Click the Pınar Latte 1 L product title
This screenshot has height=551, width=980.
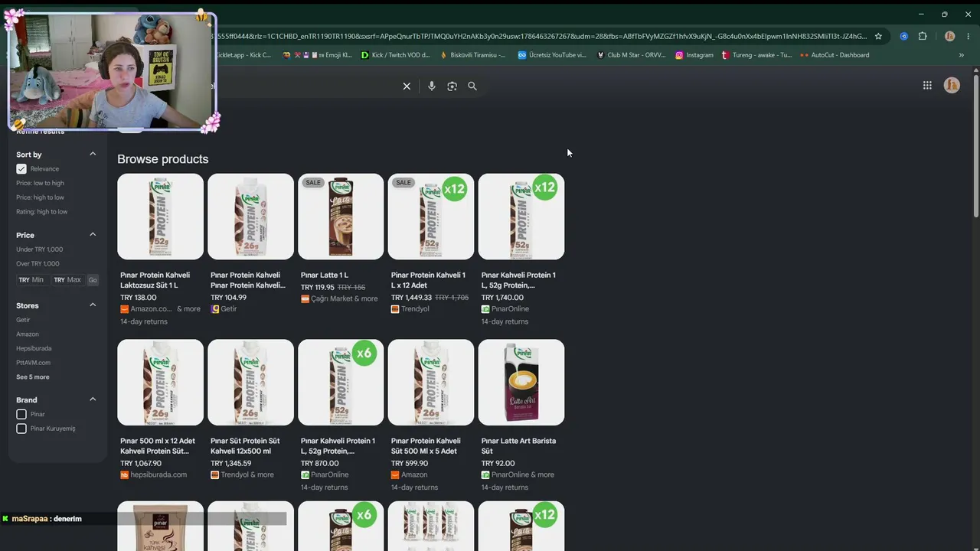[325, 275]
